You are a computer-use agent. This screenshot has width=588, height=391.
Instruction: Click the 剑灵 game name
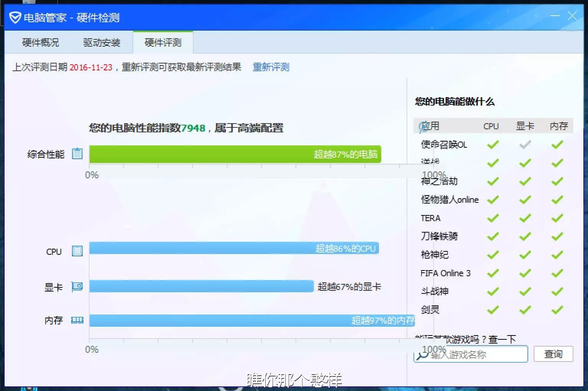point(430,310)
